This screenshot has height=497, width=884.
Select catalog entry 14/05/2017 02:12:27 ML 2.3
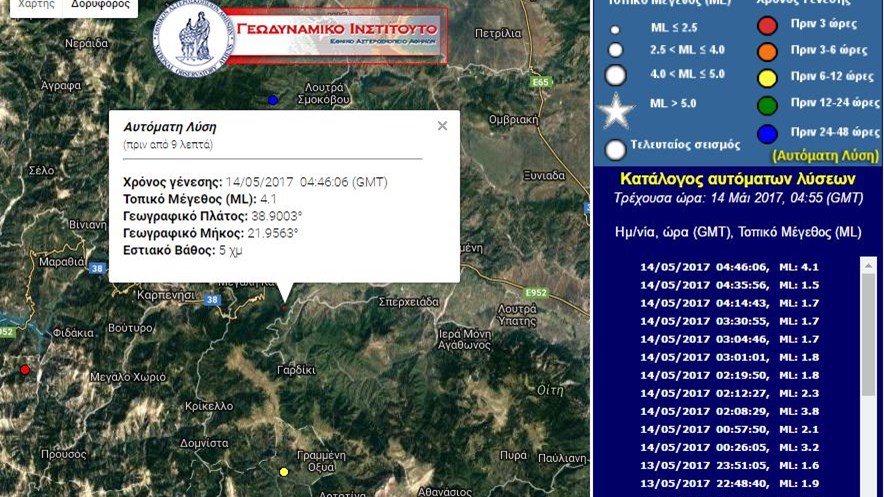[x=729, y=393]
